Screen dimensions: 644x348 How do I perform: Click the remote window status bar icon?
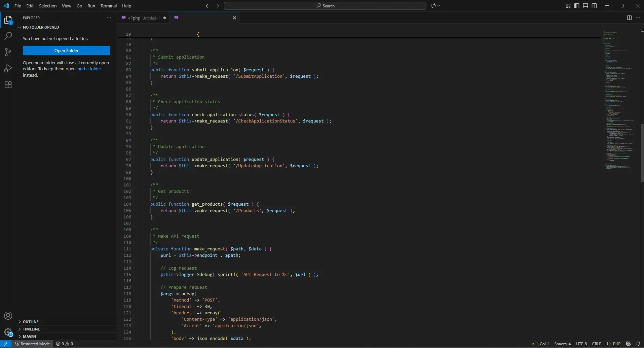(6, 344)
